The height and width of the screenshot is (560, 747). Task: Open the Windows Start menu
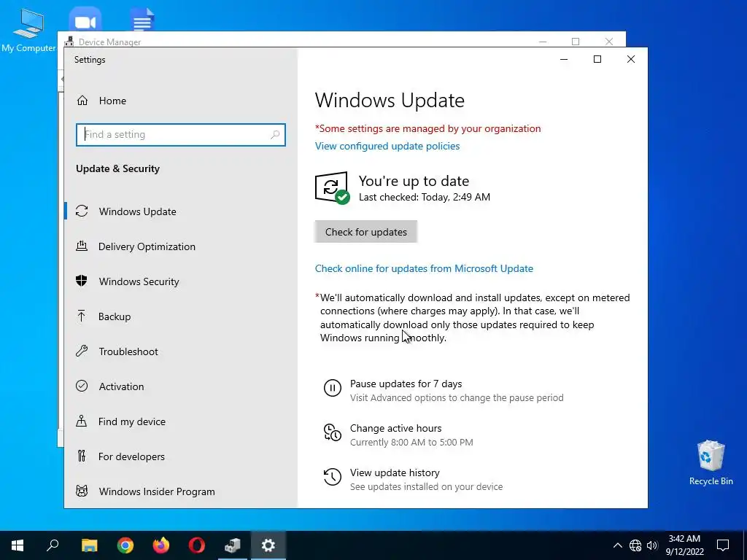point(18,545)
